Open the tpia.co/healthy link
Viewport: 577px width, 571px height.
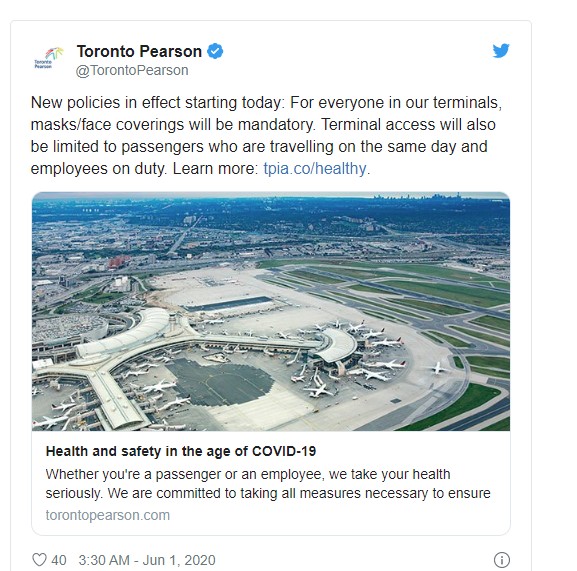[315, 169]
